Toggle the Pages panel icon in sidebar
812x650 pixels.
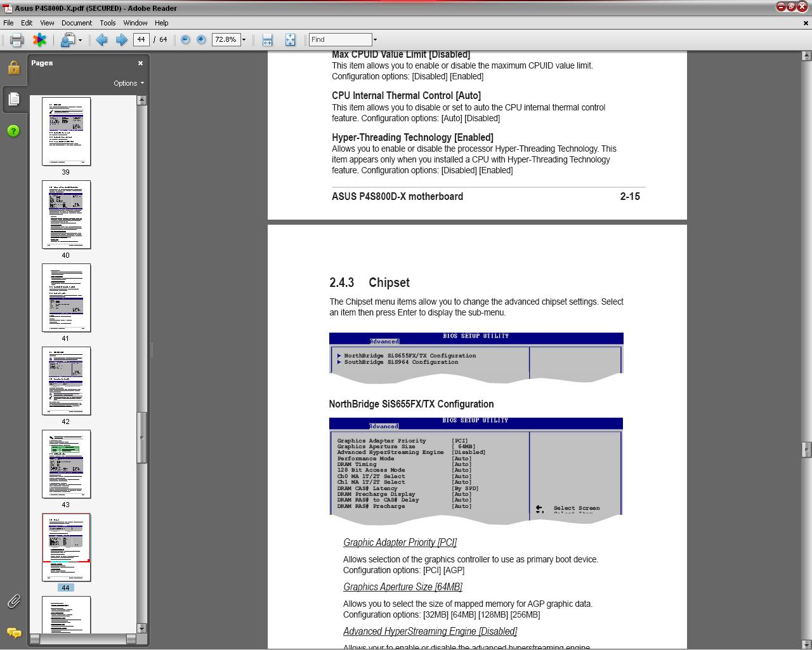[14, 99]
